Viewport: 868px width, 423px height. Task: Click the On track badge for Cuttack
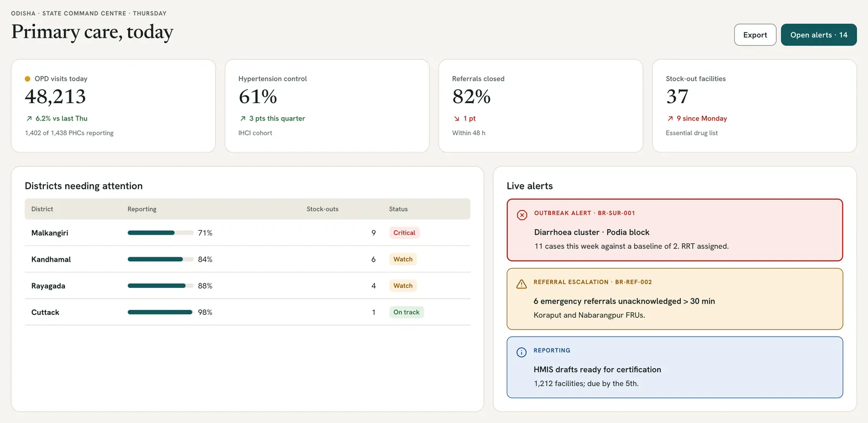pos(406,312)
